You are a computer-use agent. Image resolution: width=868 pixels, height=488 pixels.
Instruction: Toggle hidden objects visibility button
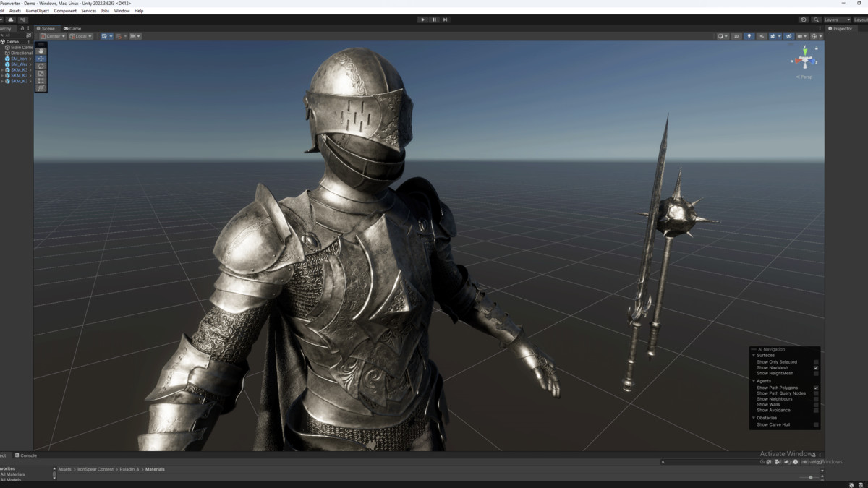click(788, 36)
